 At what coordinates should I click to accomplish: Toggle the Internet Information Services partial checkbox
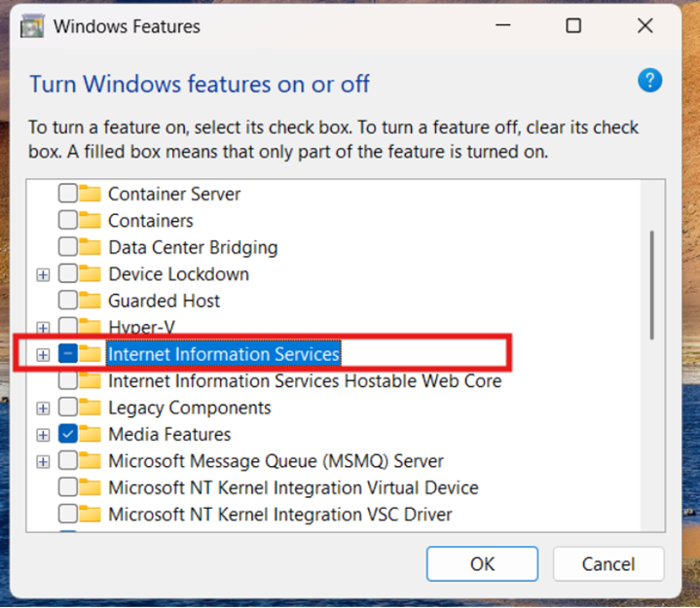coord(68,354)
